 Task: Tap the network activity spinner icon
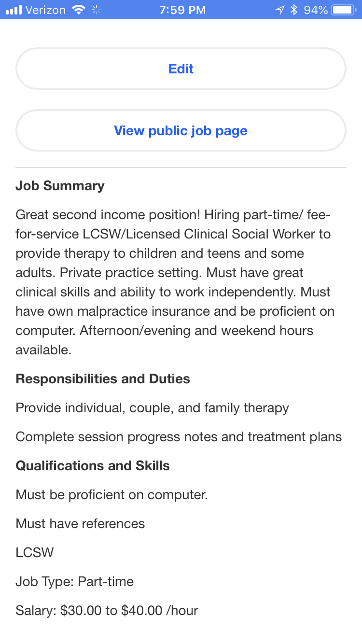pyautogui.click(x=97, y=10)
